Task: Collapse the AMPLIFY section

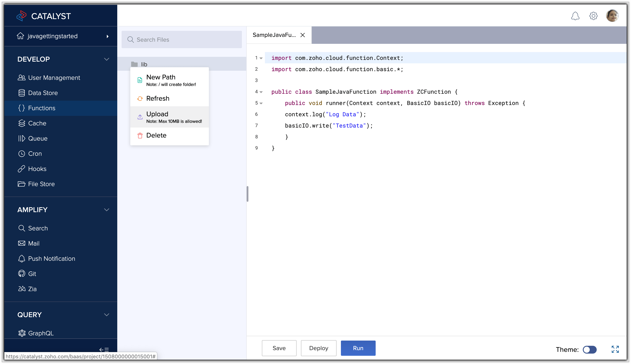Action: pyautogui.click(x=107, y=210)
